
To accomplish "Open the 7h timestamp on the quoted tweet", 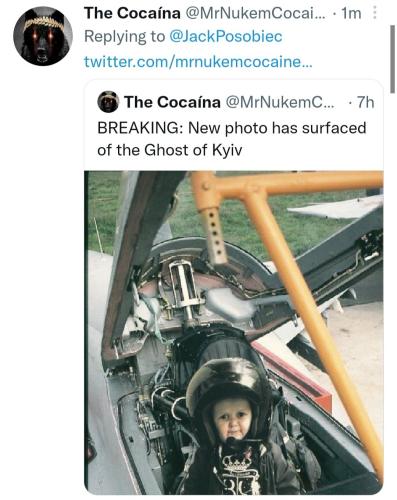I will [365, 102].
